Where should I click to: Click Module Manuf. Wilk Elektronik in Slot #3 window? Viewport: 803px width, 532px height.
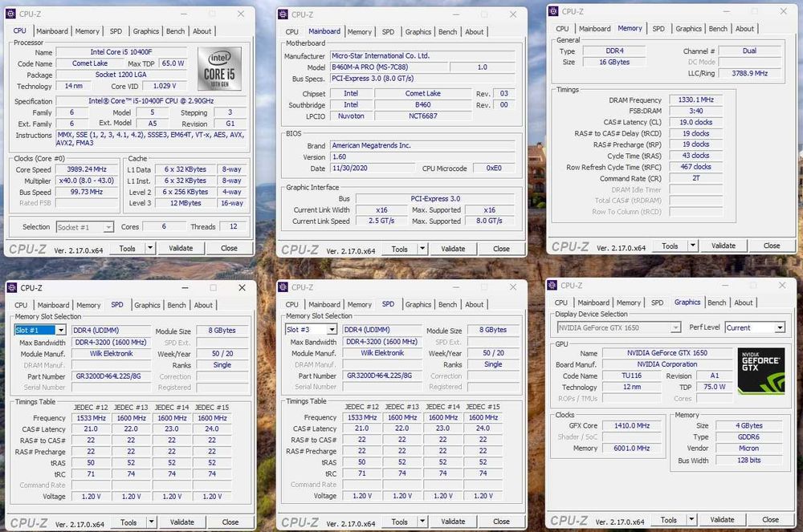click(382, 353)
